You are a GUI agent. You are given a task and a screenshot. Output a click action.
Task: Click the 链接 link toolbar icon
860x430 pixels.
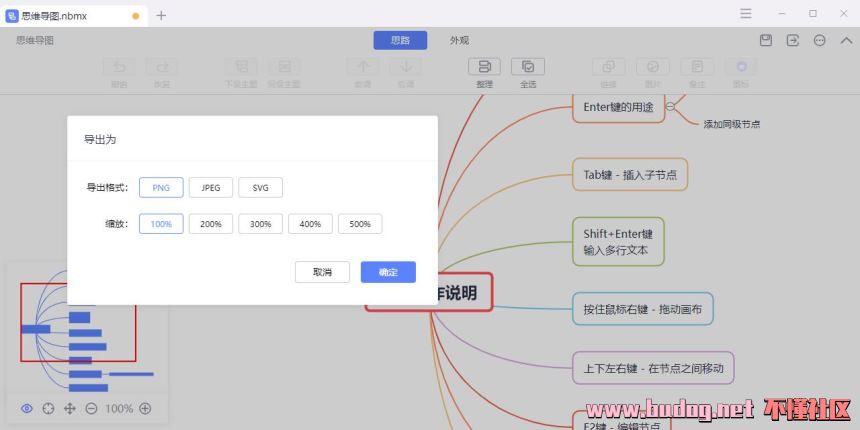click(x=608, y=67)
